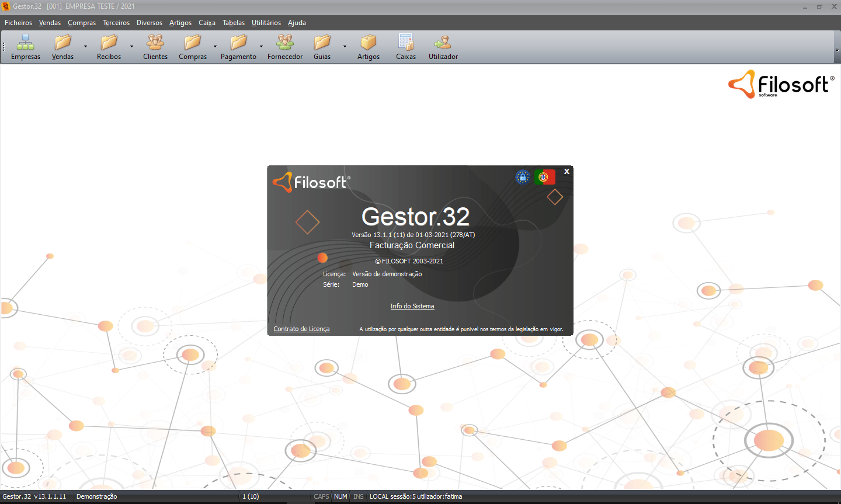Expand the toolbar overflow arrow at right
This screenshot has height=504, width=841.
837,50
